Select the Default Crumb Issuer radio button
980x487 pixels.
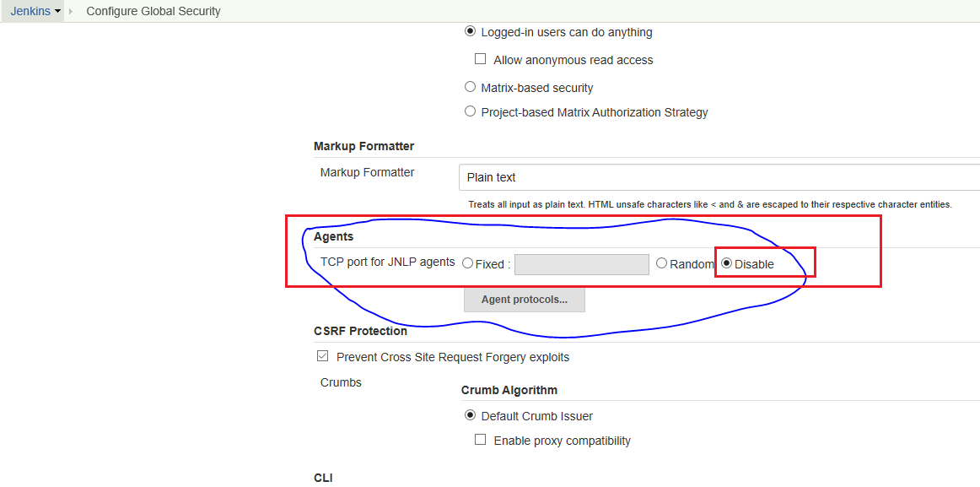471,415
